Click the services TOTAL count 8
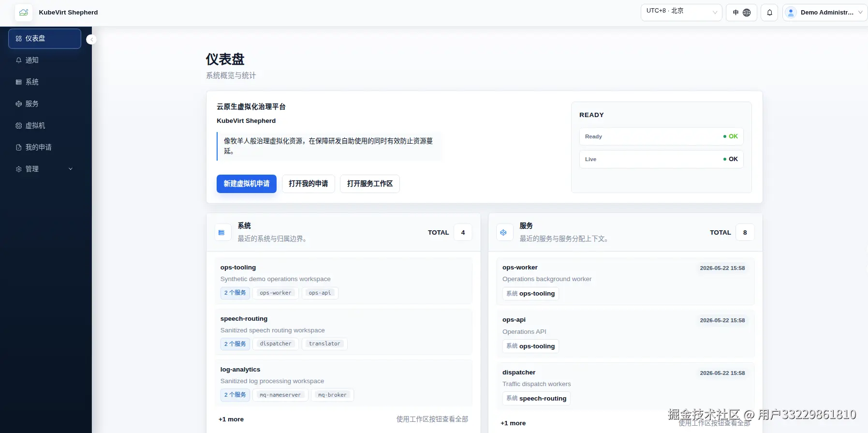 pyautogui.click(x=745, y=233)
